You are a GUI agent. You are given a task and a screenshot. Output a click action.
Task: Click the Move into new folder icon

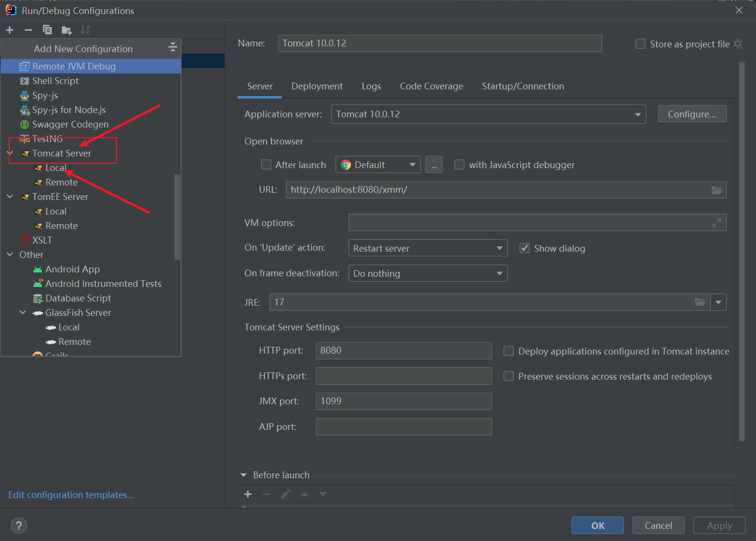tap(67, 30)
